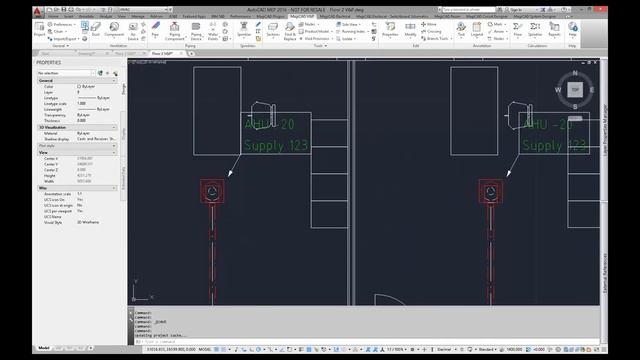Screen dimensions: 640x360
Task: Select the Text annotation tool
Action: (461, 30)
